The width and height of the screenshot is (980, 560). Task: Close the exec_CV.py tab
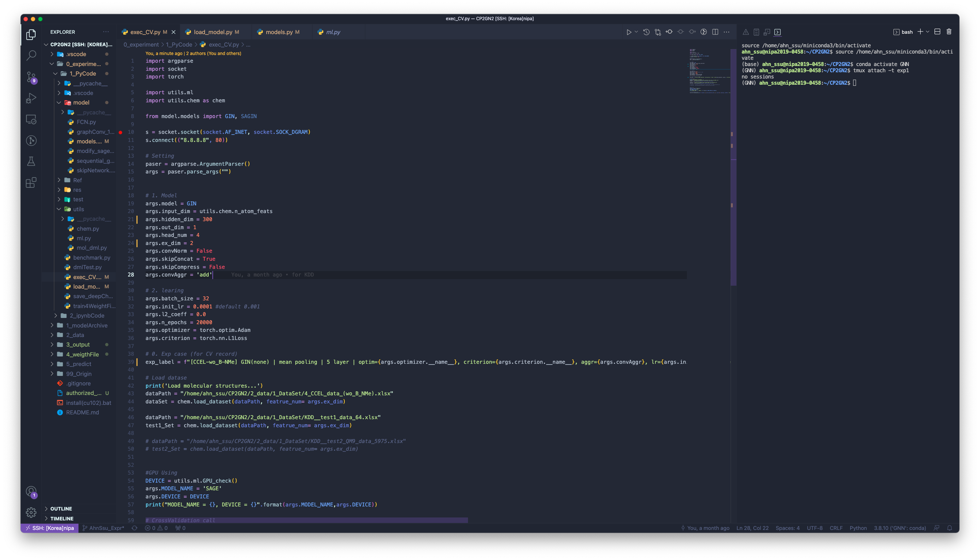(x=173, y=32)
